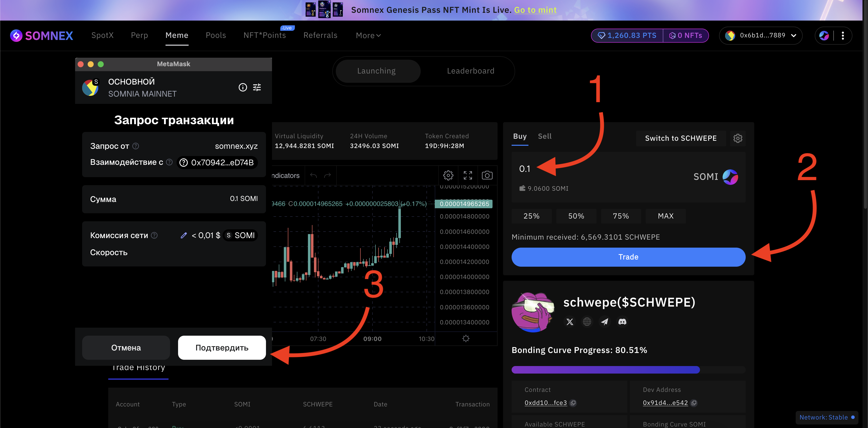The width and height of the screenshot is (868, 428).
Task: Switch to the Launching view
Action: click(378, 71)
